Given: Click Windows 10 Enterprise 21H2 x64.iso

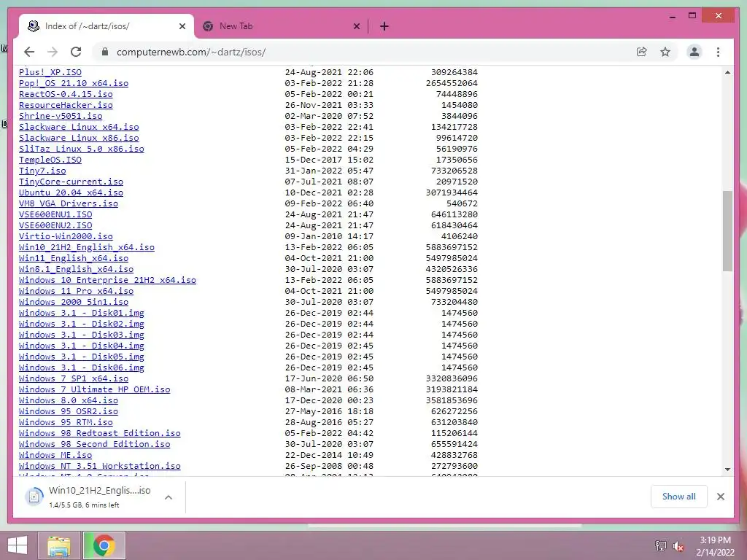Looking at the screenshot, I should [107, 281].
